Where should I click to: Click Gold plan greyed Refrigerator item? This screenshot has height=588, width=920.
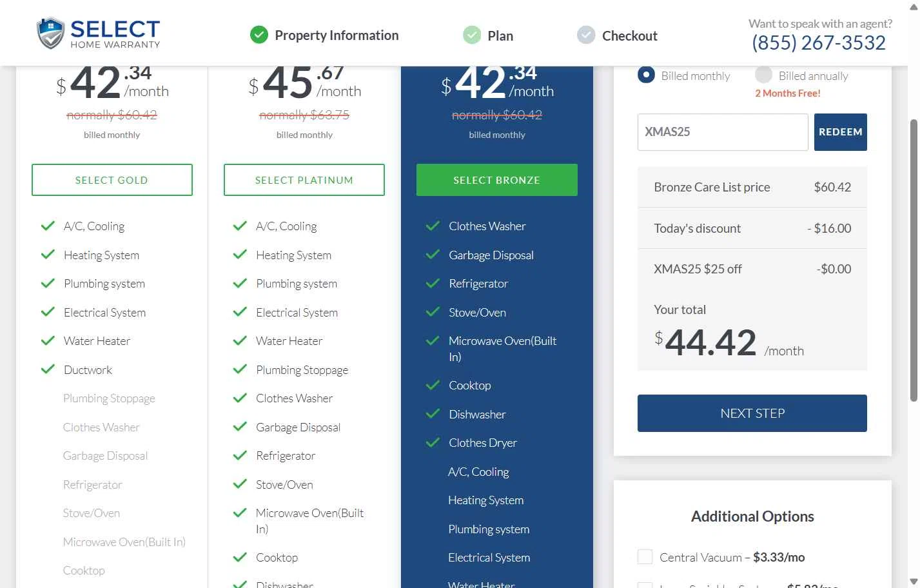click(93, 485)
